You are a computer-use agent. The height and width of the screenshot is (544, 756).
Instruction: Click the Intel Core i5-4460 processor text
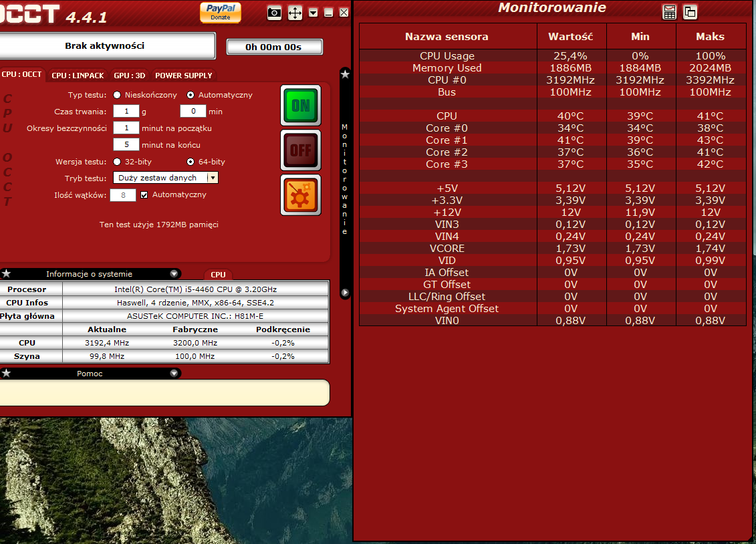(x=195, y=289)
